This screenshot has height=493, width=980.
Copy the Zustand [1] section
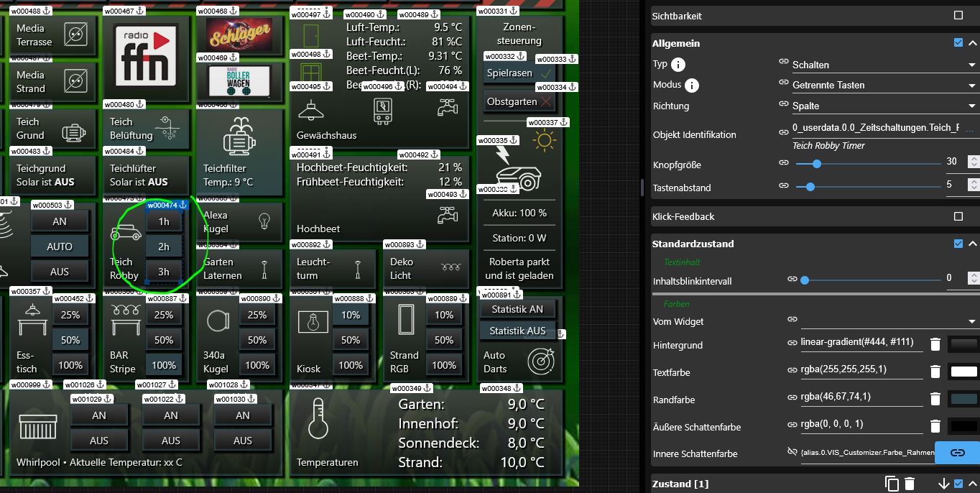point(892,484)
